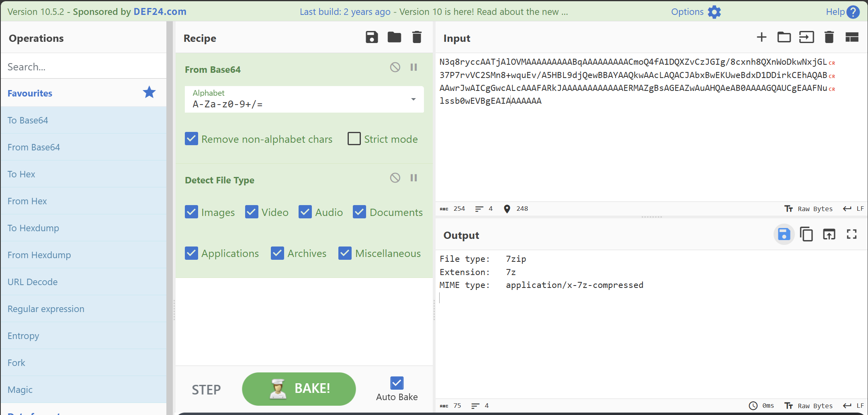Select URL Decode operation
Screen dimensions: 868x415
coord(83,282)
